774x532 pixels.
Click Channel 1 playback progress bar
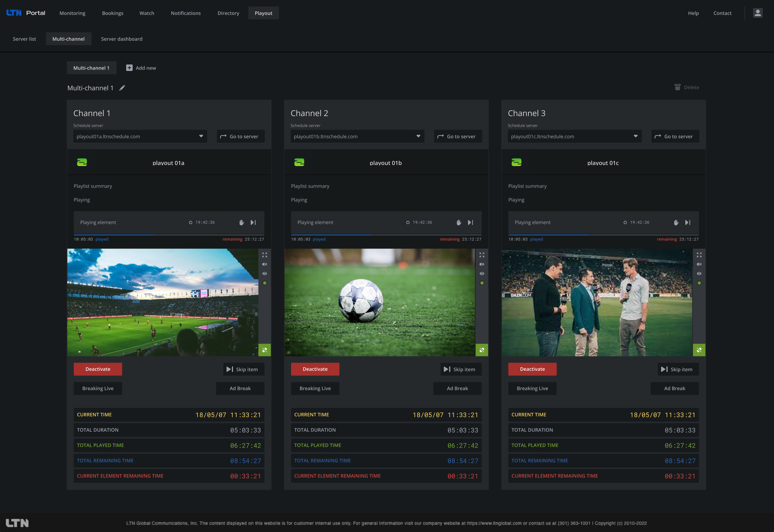(x=169, y=235)
